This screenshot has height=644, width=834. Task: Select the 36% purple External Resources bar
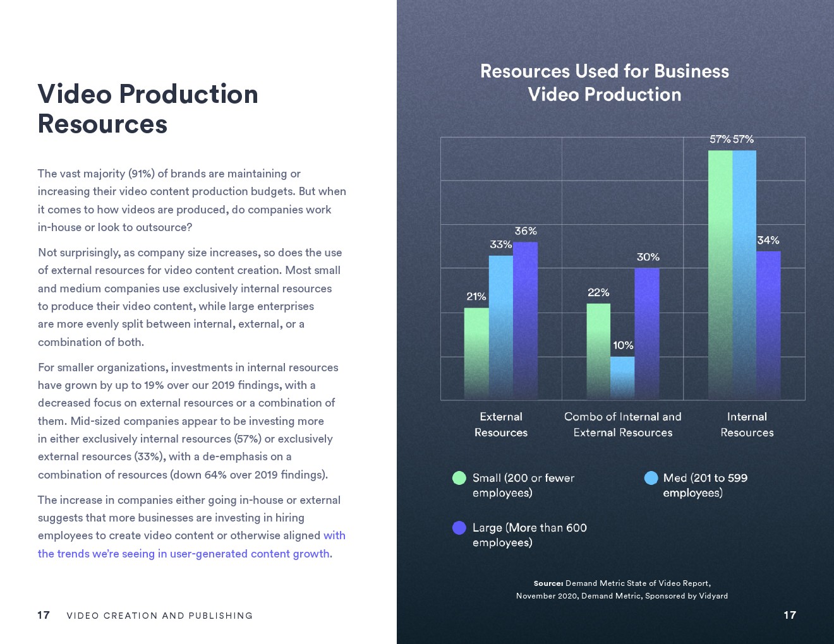point(525,321)
